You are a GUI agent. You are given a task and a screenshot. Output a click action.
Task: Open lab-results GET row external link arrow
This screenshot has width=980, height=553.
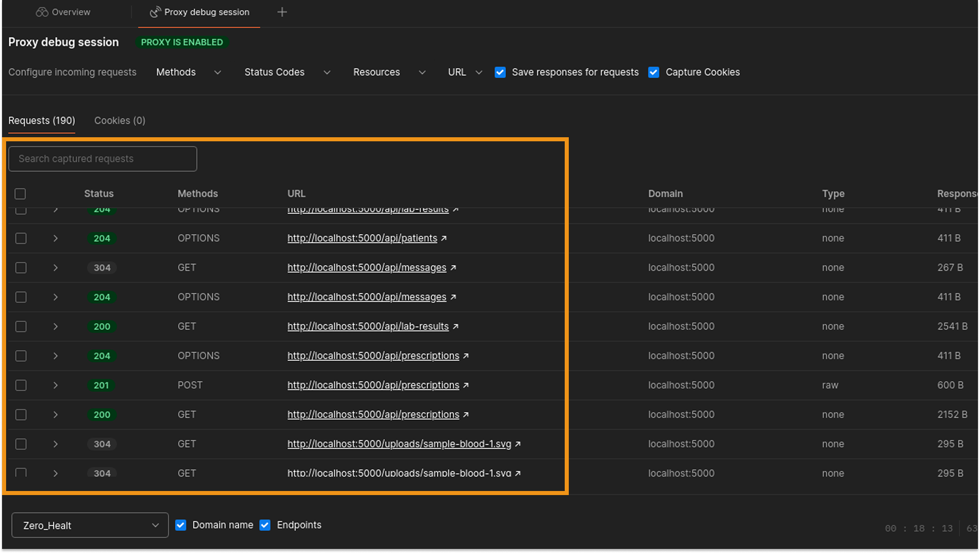point(455,327)
